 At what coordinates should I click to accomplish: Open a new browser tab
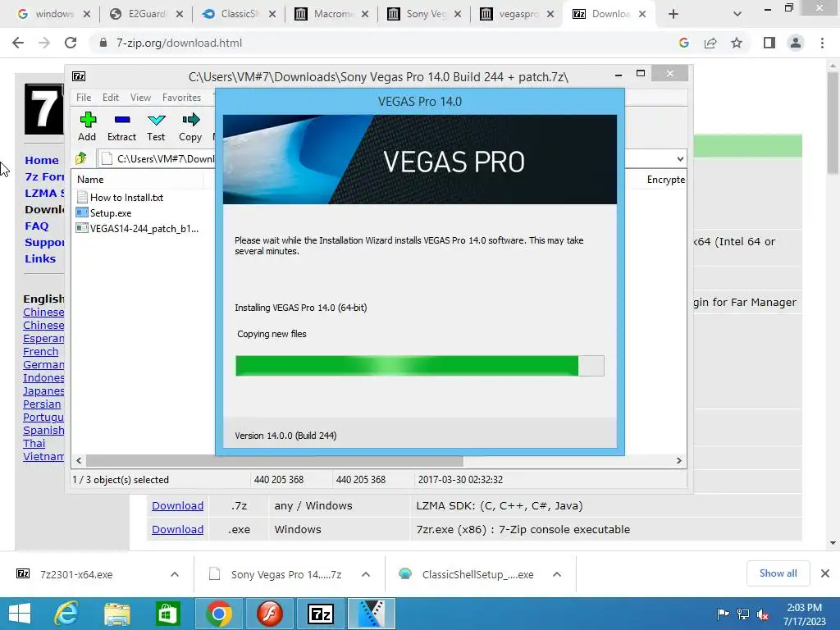673,15
